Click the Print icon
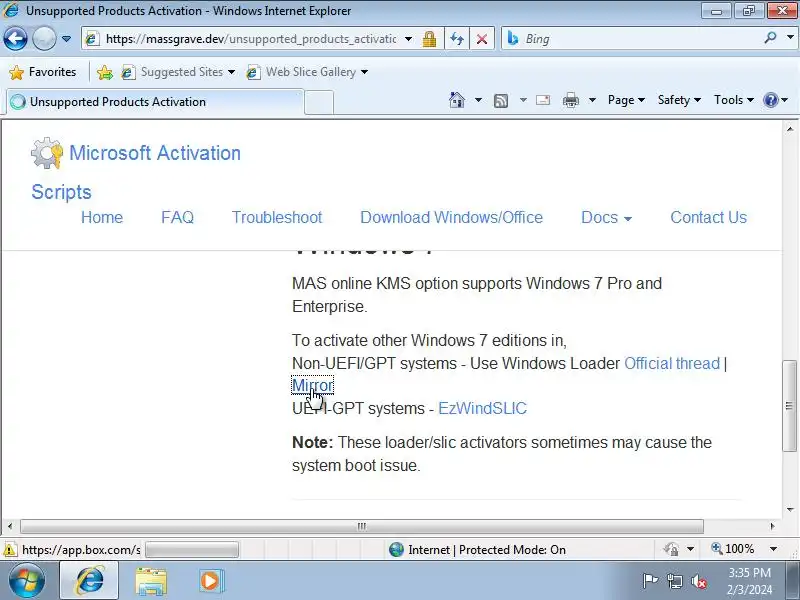 tap(570, 100)
